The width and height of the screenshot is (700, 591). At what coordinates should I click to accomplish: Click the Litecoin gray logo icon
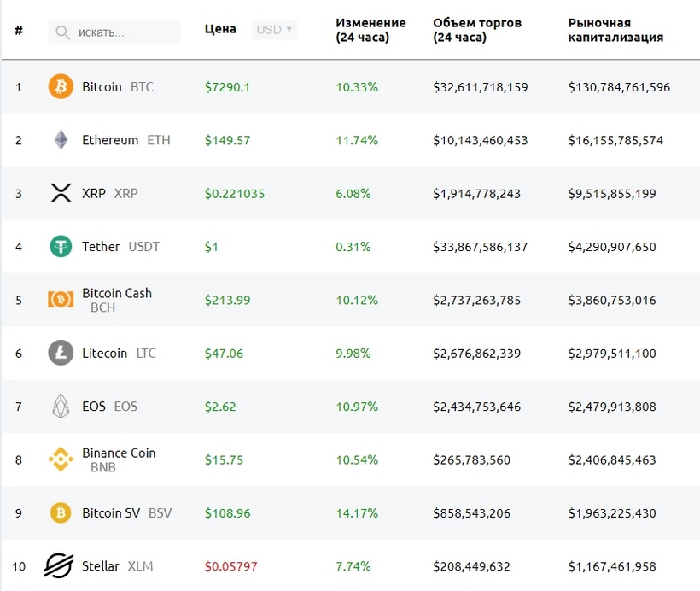61,353
